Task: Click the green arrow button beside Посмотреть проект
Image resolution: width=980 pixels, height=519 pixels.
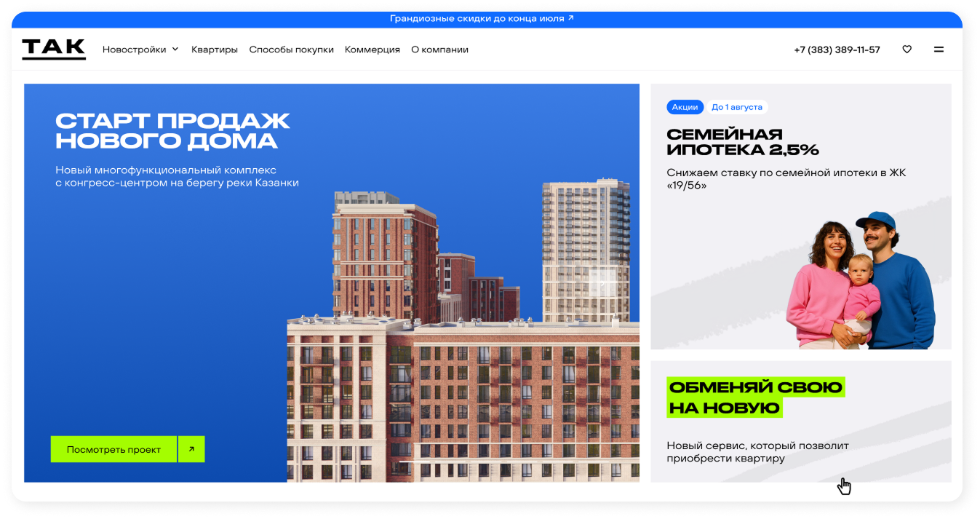Action: point(191,449)
